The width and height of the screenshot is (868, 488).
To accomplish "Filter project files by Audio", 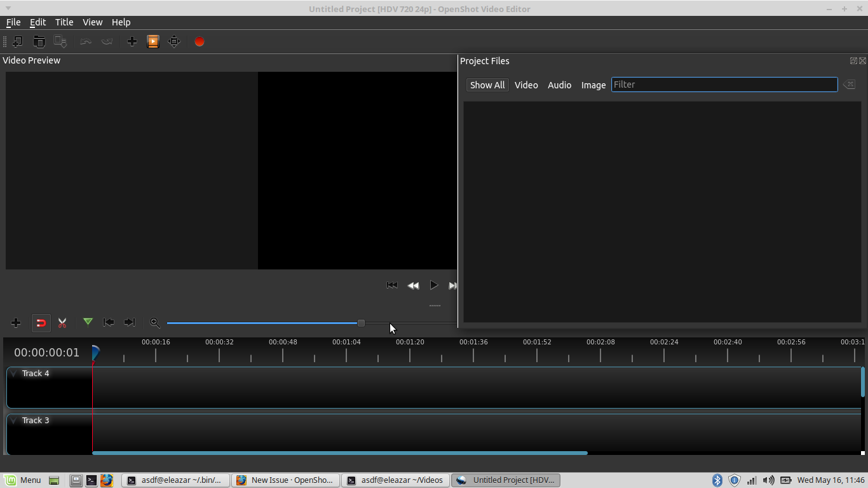I will pos(559,85).
